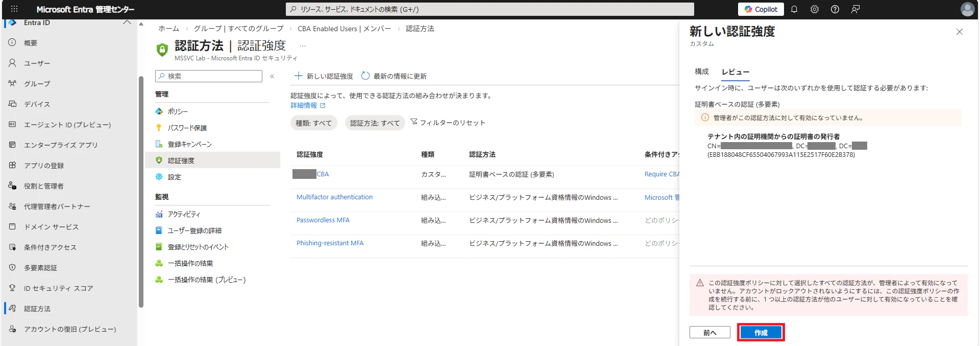
Task: Open the app launcher waffle icon
Action: [14, 9]
